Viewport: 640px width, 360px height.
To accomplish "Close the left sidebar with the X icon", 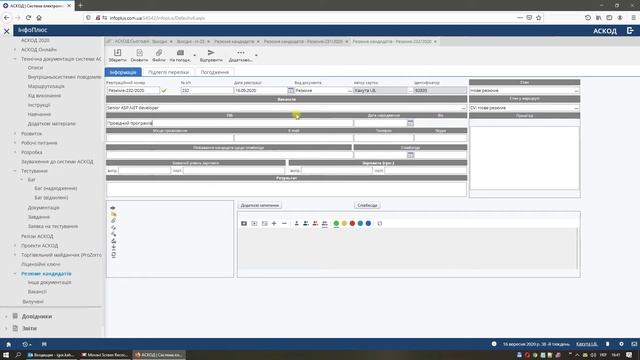I will tap(7, 31).
